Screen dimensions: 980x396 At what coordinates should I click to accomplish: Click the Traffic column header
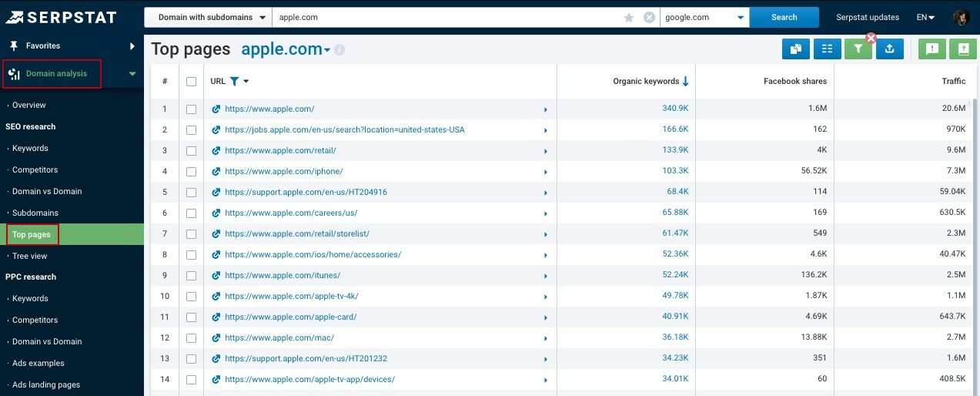click(x=954, y=81)
